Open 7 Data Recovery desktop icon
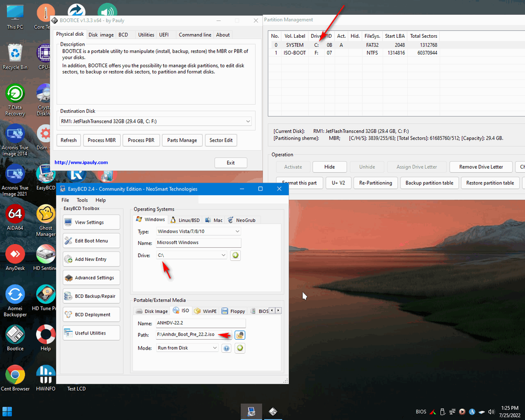 coord(15,100)
